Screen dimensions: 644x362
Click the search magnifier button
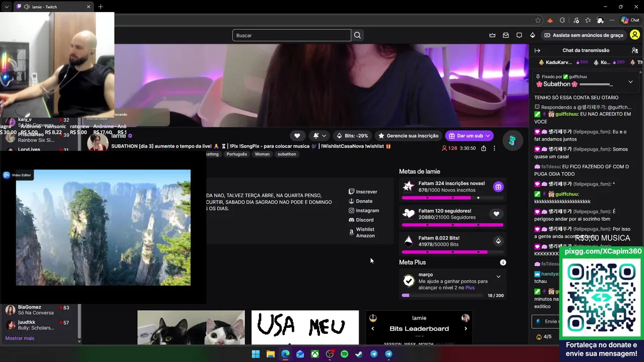coord(357,35)
